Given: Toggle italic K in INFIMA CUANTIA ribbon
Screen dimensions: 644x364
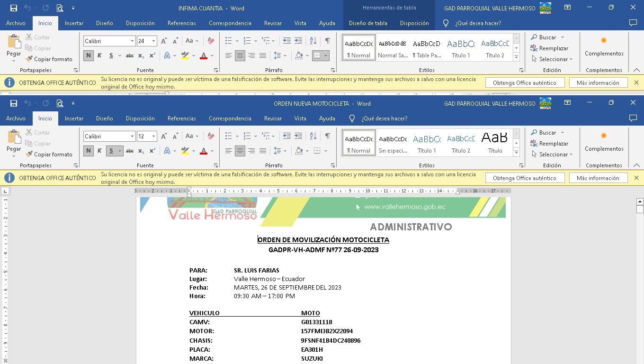Looking at the screenshot, I should coord(99,55).
